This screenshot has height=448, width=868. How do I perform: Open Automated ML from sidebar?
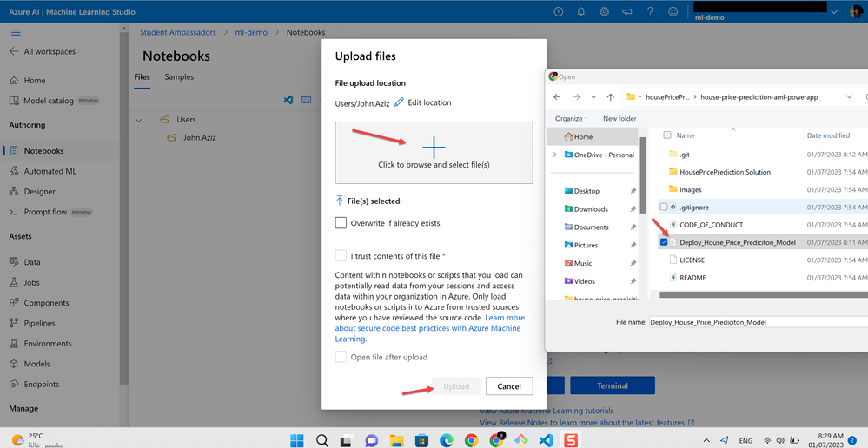tap(43, 171)
